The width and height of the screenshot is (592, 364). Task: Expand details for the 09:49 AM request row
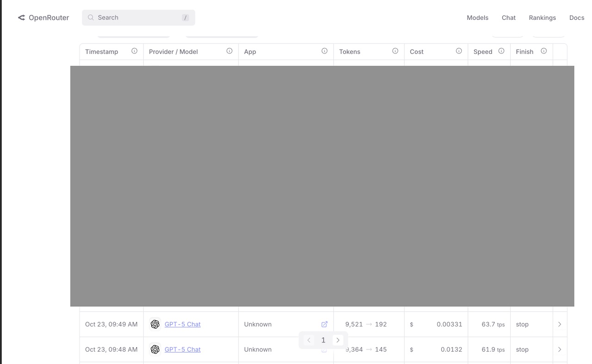560,324
